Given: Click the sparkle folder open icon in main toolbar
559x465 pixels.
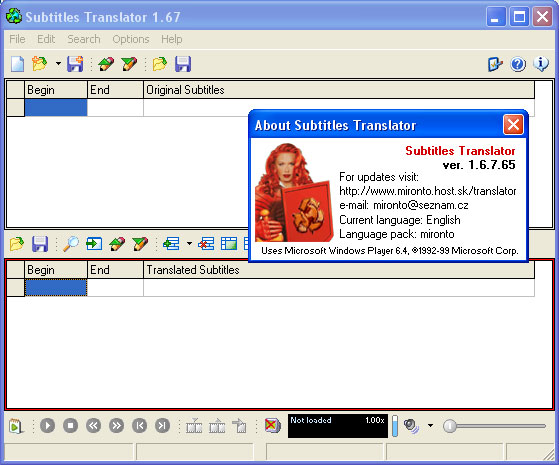Looking at the screenshot, I should click(x=40, y=64).
